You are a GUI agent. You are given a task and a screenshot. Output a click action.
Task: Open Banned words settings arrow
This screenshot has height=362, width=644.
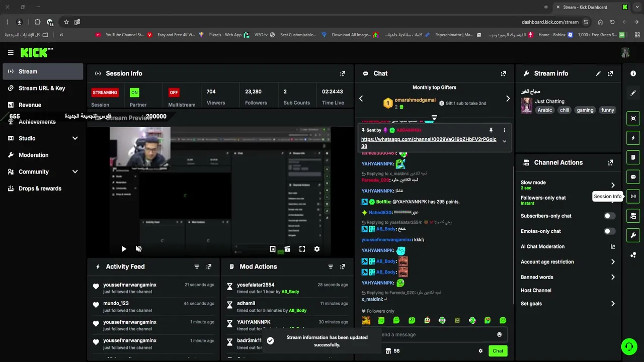click(613, 277)
